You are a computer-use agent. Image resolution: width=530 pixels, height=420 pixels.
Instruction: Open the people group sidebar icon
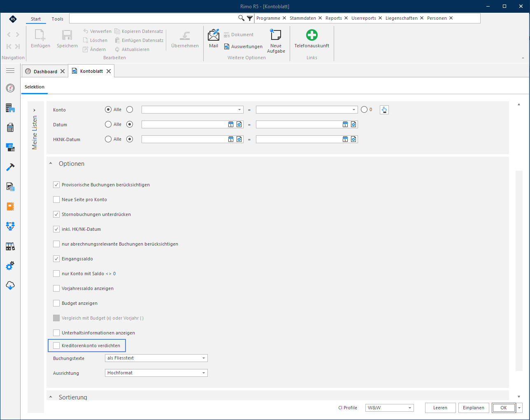[10, 226]
